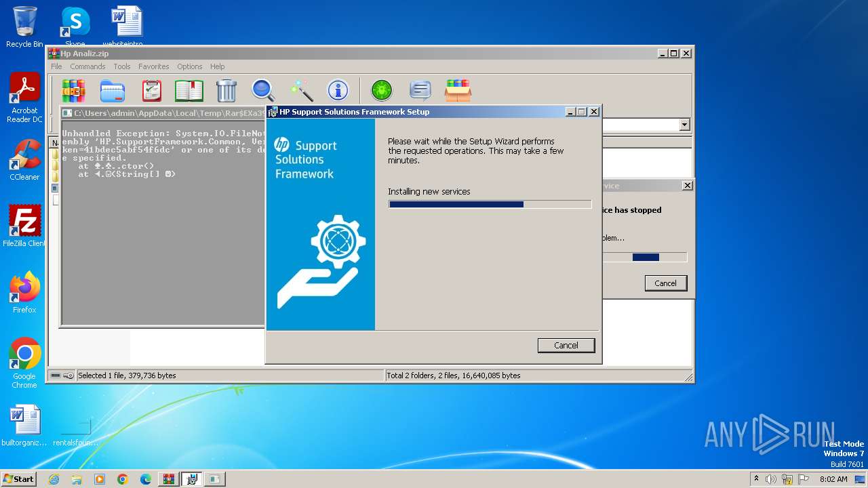The image size is (868, 488).
Task: Click the console window title bar icon
Action: [68, 113]
